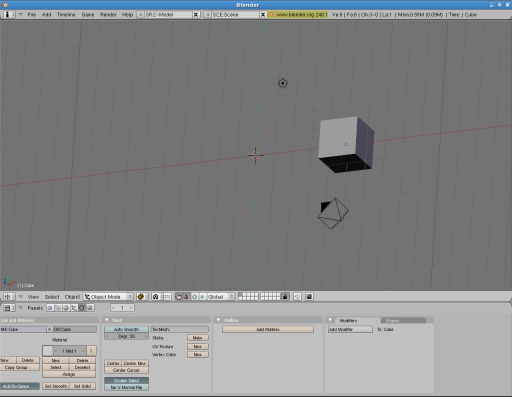Switch to Scene context icon
Image resolution: width=512 pixels, height=397 pixels.
[x=90, y=308]
